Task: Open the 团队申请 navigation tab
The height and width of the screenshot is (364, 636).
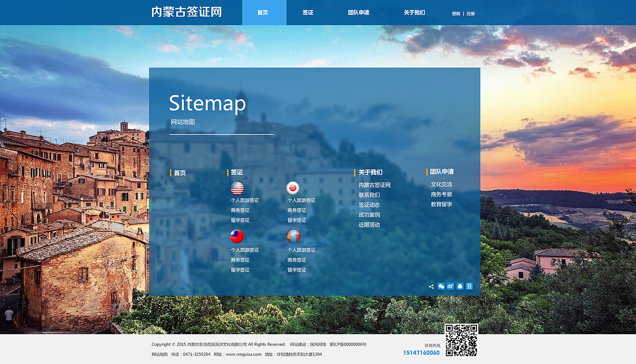Action: [358, 12]
